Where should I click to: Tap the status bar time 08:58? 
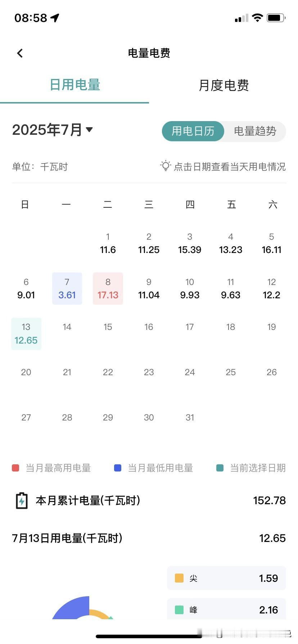tap(31, 18)
